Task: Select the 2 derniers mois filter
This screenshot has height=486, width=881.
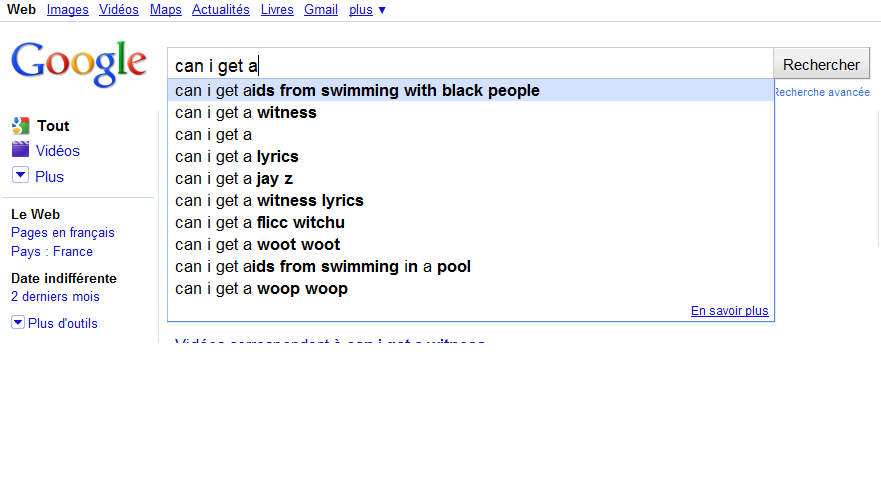Action: [55, 297]
